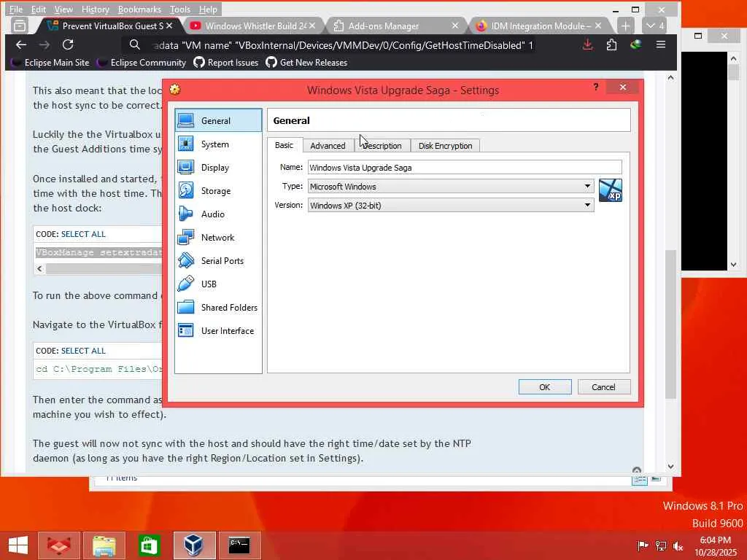Click the Firefox page scroll down arrow
747x560 pixels.
671,467
